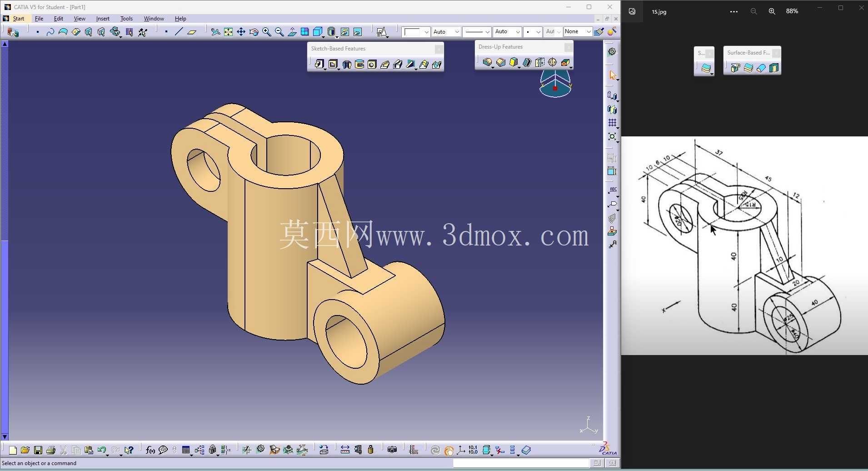Expand the Edge Fillet flyout arrow
This screenshot has height=471, width=868.
pos(493,67)
